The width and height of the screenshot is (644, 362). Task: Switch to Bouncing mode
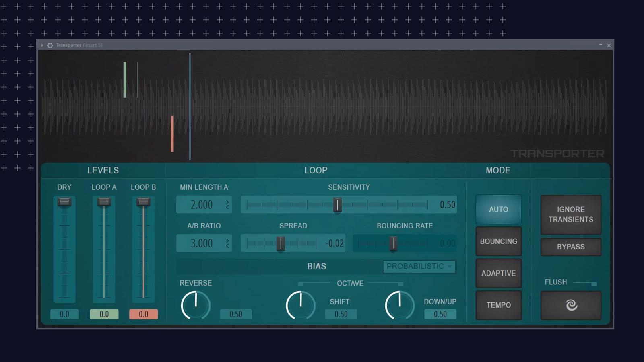[x=498, y=241]
